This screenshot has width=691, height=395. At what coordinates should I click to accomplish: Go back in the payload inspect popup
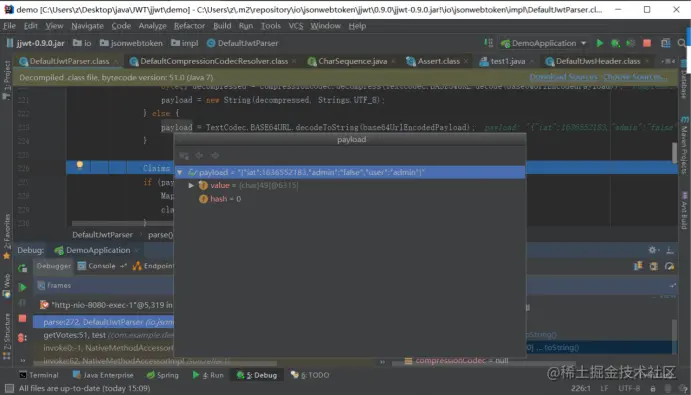tap(199, 155)
